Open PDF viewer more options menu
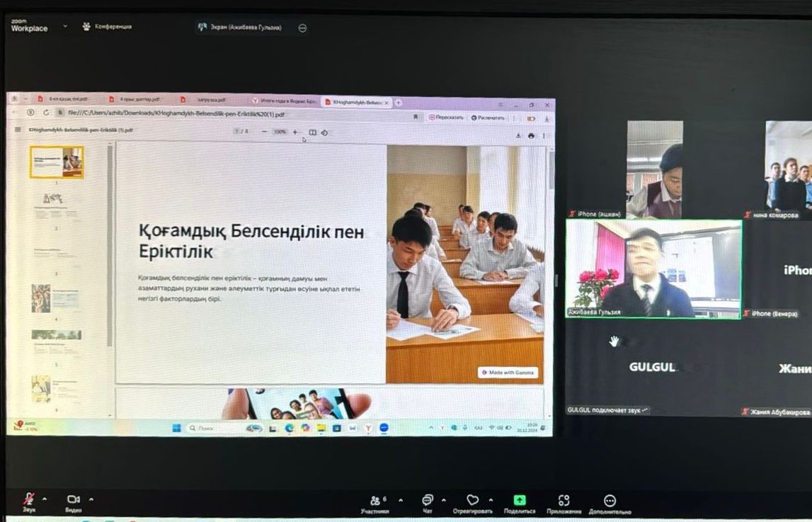 (544, 136)
